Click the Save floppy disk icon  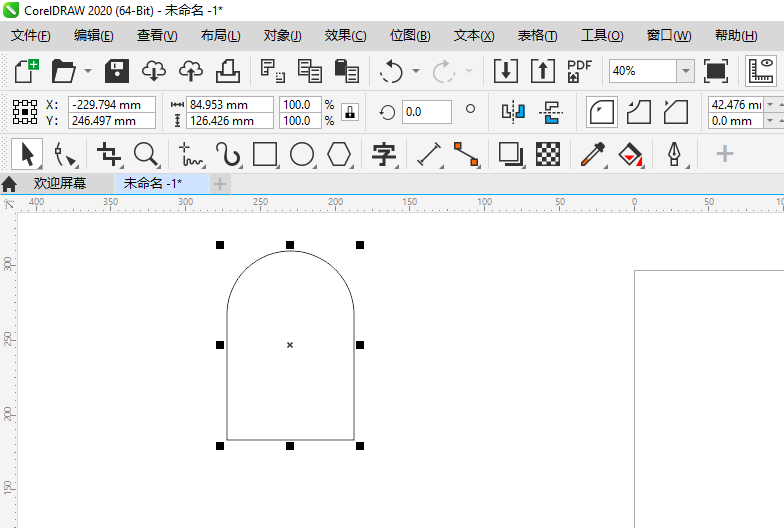[117, 71]
